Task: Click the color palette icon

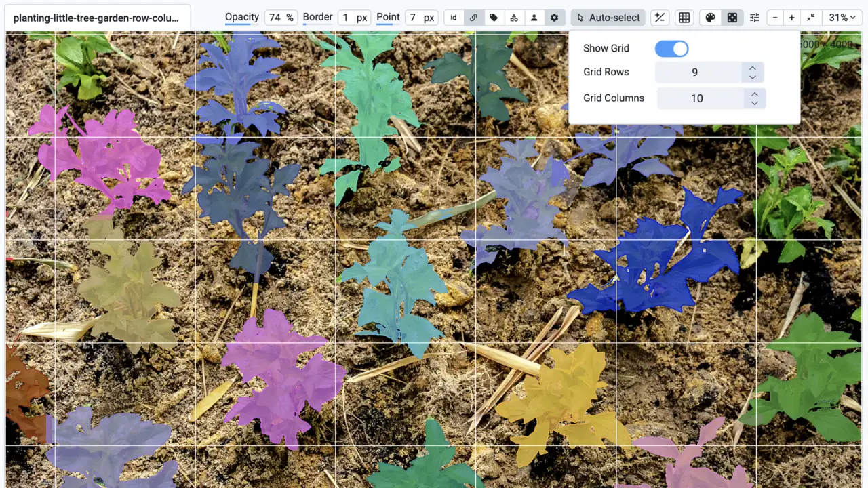Action: pyautogui.click(x=710, y=18)
